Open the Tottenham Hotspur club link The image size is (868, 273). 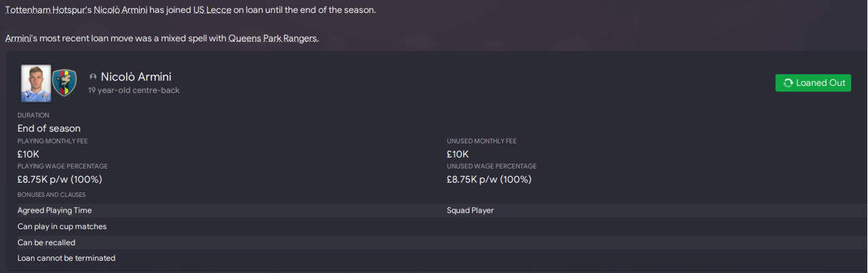point(43,11)
